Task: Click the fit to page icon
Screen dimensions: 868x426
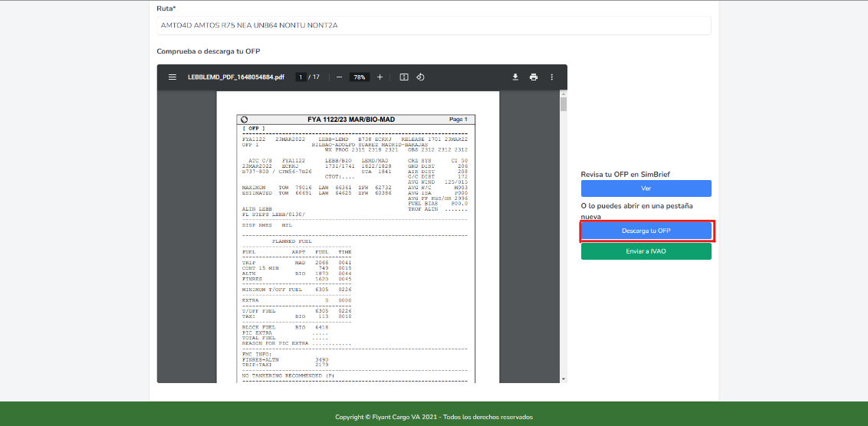Action: pos(404,77)
